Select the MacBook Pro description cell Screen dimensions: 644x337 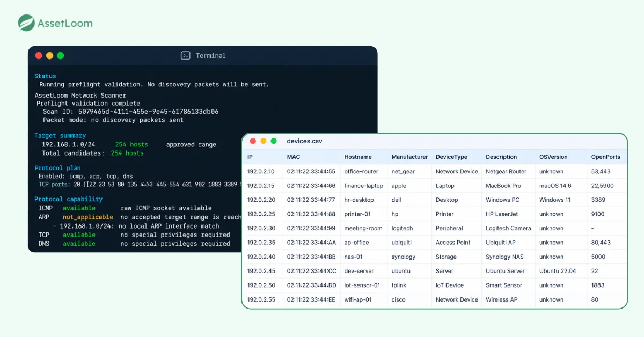pyautogui.click(x=503, y=186)
